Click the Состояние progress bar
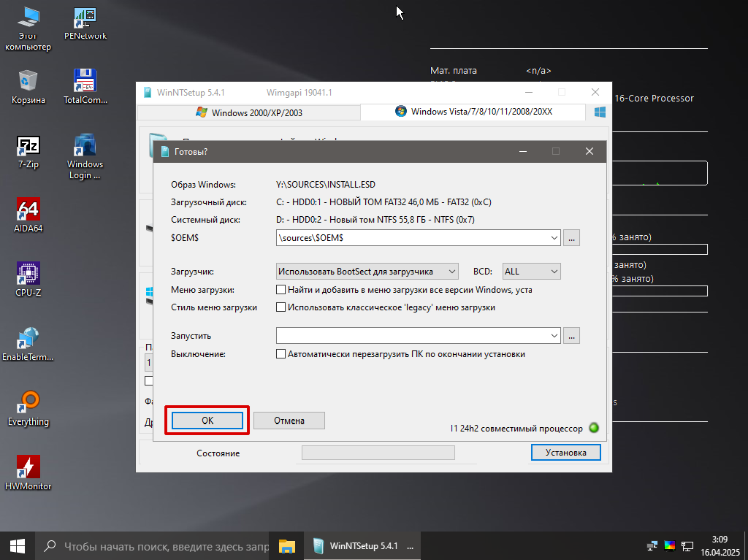The height and width of the screenshot is (560, 748). pos(378,453)
